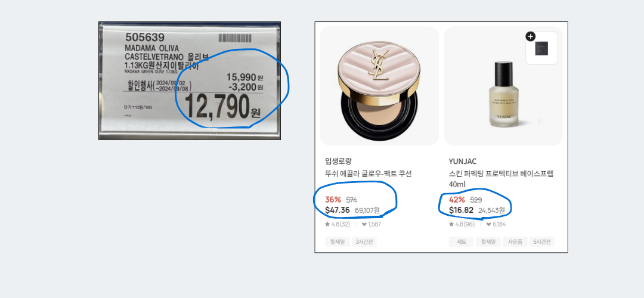
Task: Click the heart icon showing 6,184 likes
Action: pyautogui.click(x=489, y=225)
